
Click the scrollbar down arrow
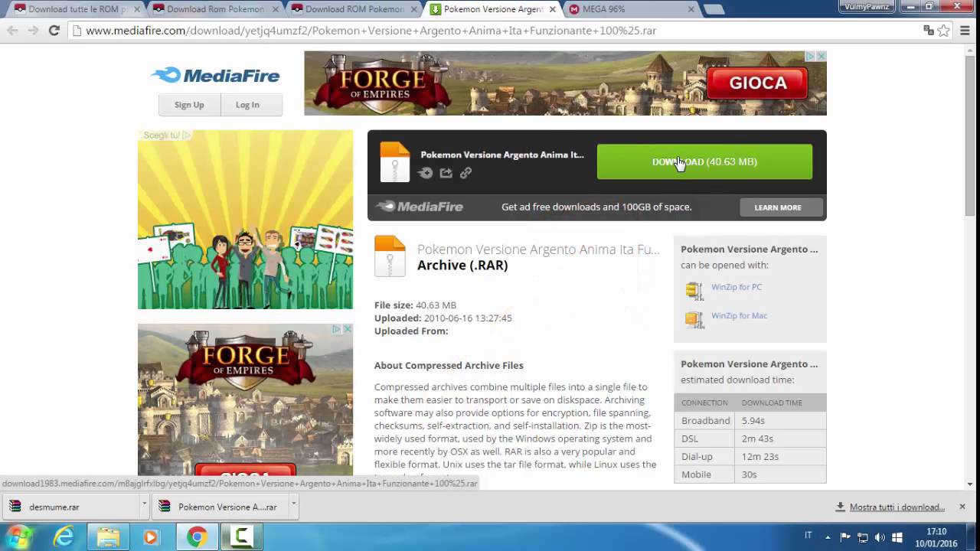(970, 484)
